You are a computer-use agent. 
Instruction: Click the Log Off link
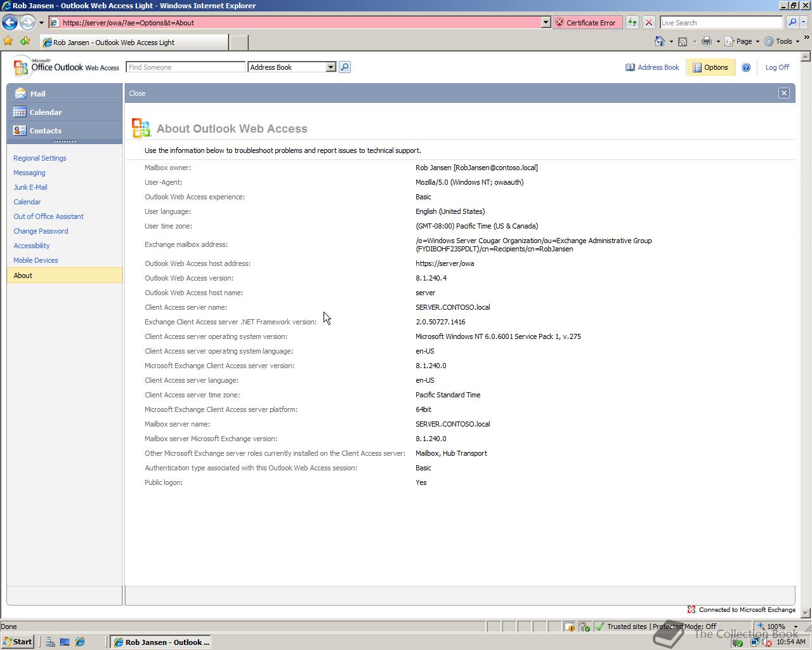pyautogui.click(x=777, y=67)
